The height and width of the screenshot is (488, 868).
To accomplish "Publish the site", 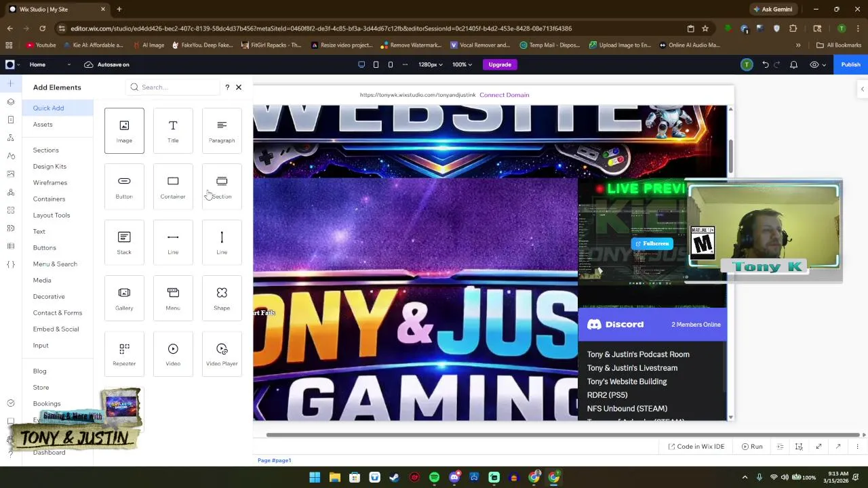I will point(850,64).
